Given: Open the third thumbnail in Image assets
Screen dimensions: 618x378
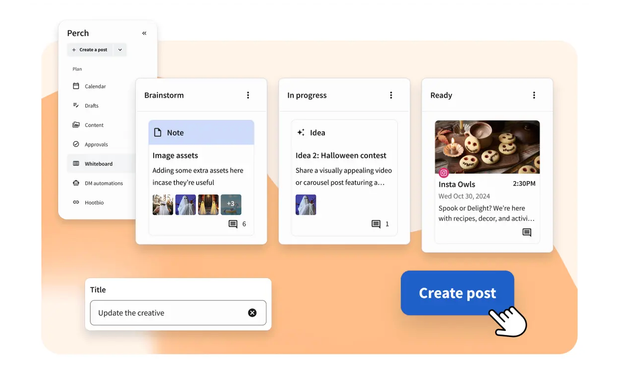Looking at the screenshot, I should 208,205.
